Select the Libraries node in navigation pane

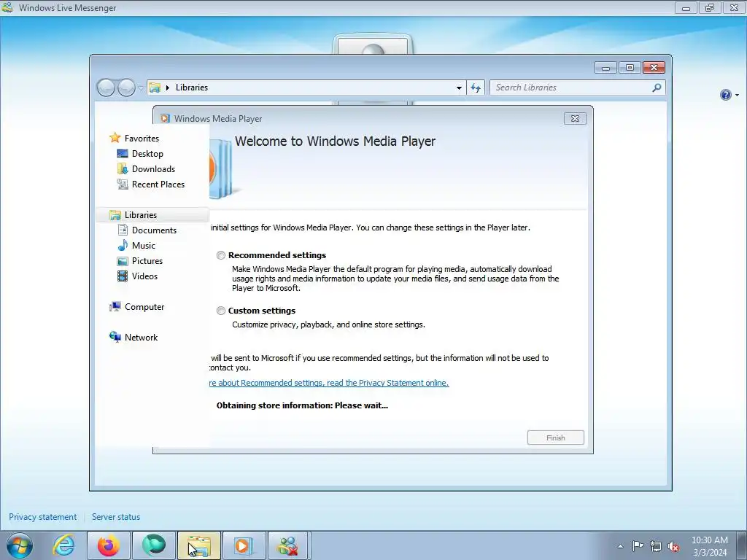152,215
